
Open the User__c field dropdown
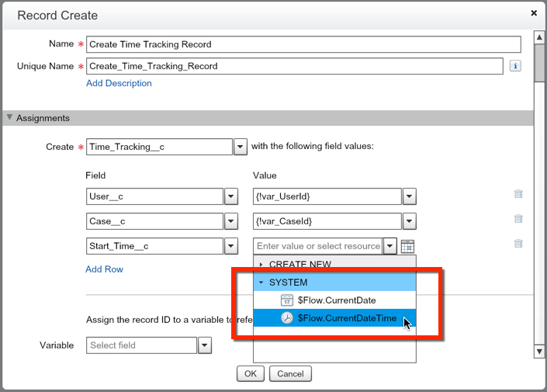point(230,196)
